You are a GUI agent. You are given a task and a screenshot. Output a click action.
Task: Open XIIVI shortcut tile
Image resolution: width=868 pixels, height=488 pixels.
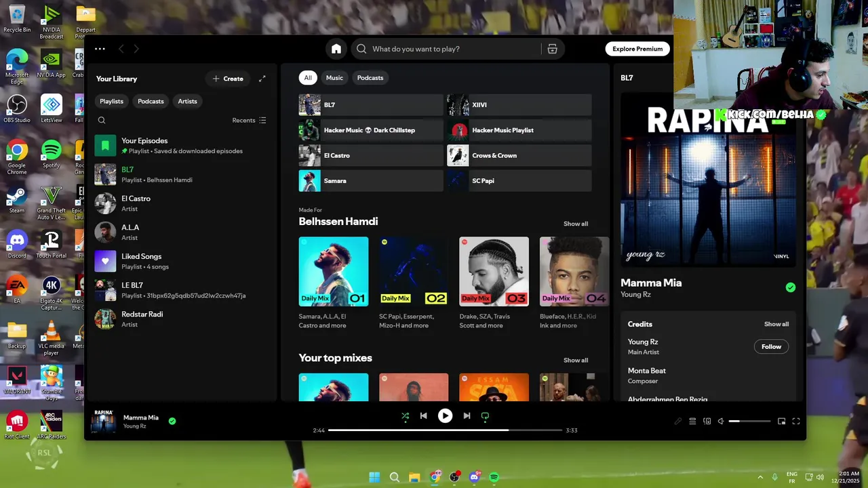pyautogui.click(x=519, y=105)
